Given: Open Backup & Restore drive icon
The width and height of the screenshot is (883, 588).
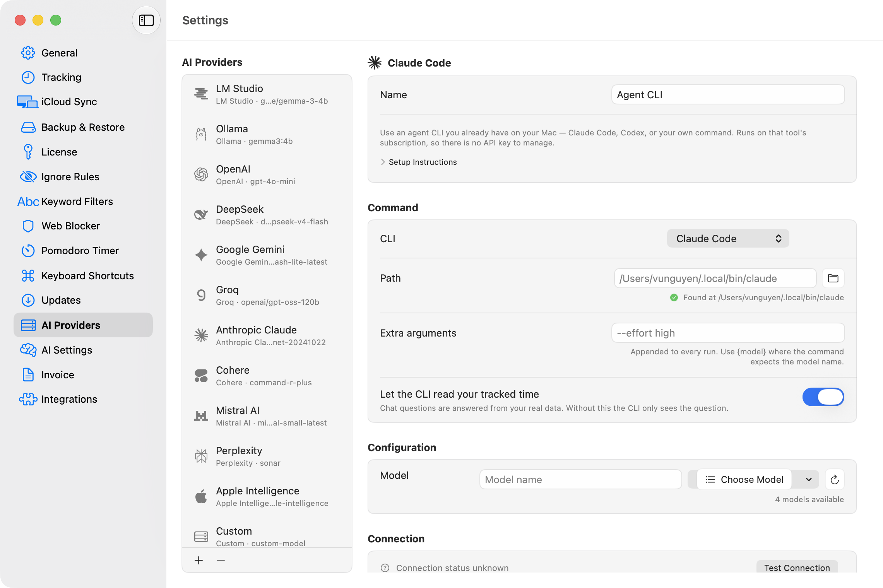Looking at the screenshot, I should 28,127.
